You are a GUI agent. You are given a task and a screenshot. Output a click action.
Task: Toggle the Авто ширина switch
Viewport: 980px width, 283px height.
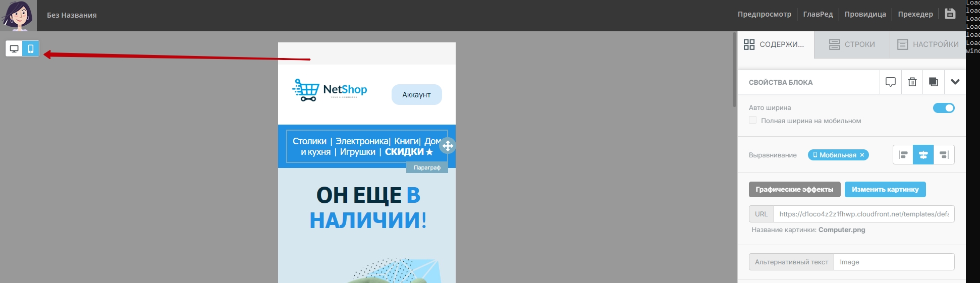(x=943, y=108)
